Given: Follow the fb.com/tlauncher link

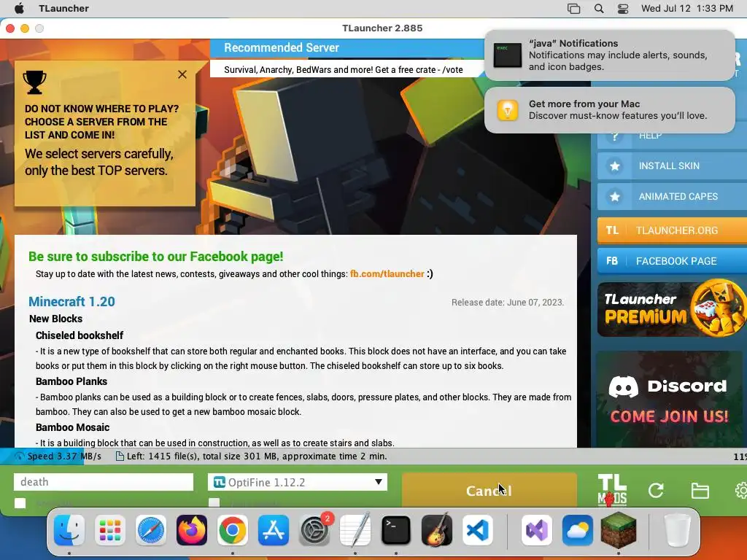Looking at the screenshot, I should (387, 274).
